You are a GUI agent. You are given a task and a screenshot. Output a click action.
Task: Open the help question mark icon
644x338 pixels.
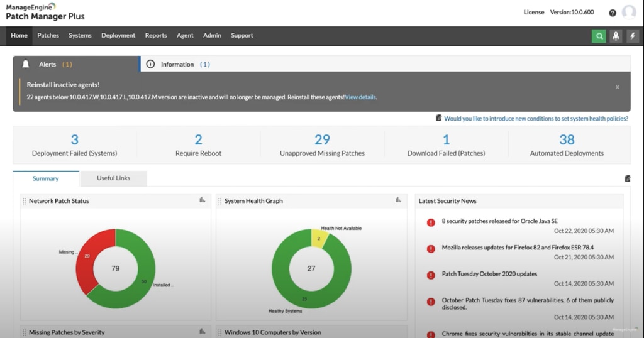coord(613,13)
